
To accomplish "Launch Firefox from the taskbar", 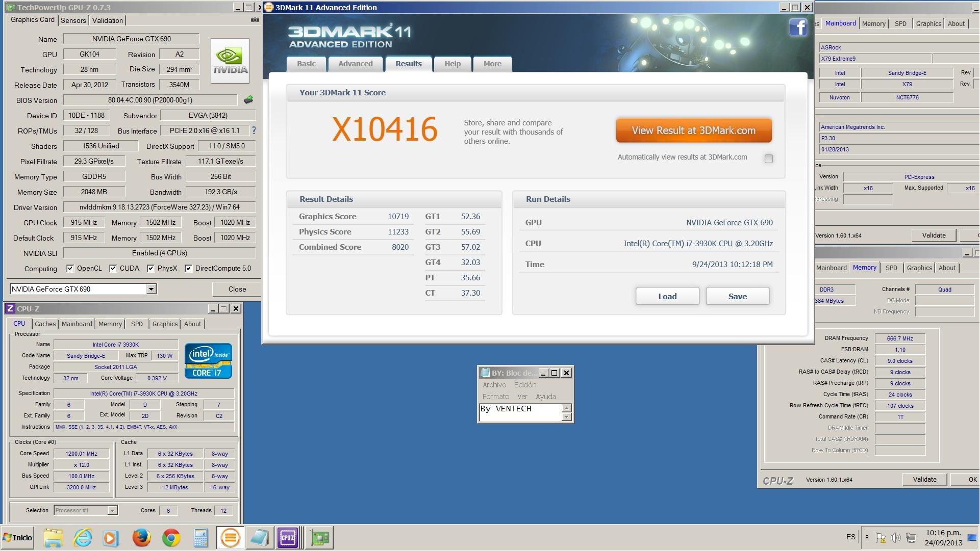I will coord(141,538).
